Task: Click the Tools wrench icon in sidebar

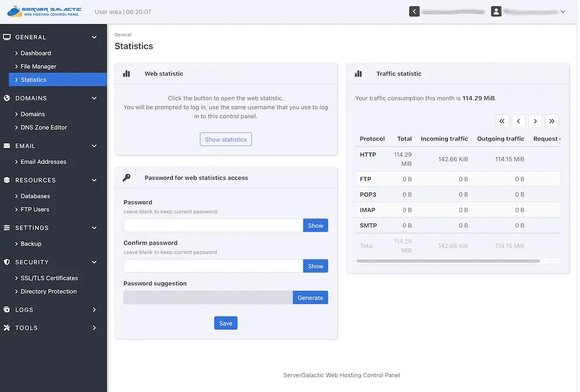Action: point(7,328)
